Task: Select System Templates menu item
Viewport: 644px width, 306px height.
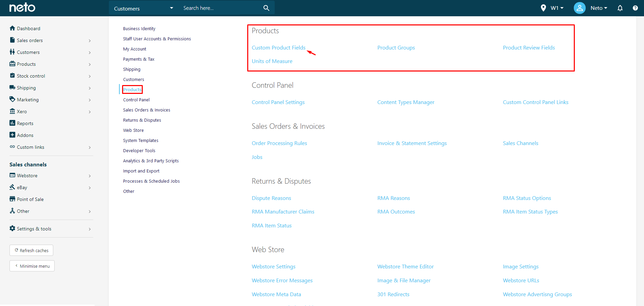Action: pyautogui.click(x=141, y=140)
